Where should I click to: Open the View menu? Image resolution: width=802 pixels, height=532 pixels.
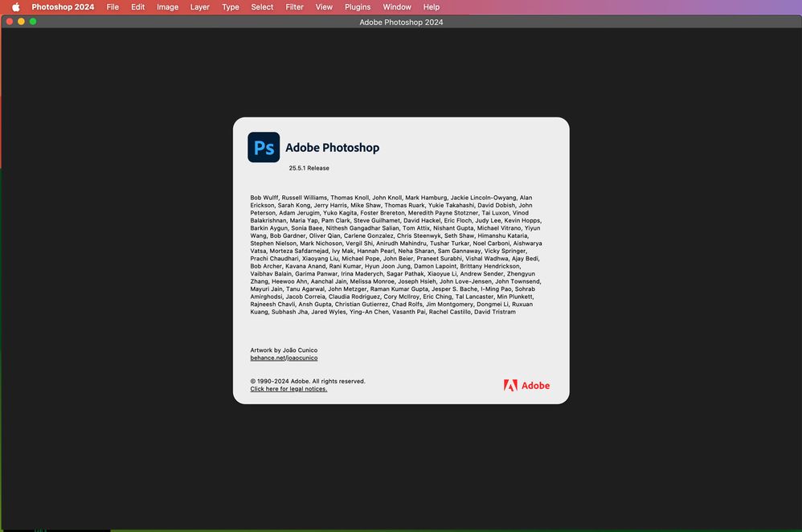324,7
